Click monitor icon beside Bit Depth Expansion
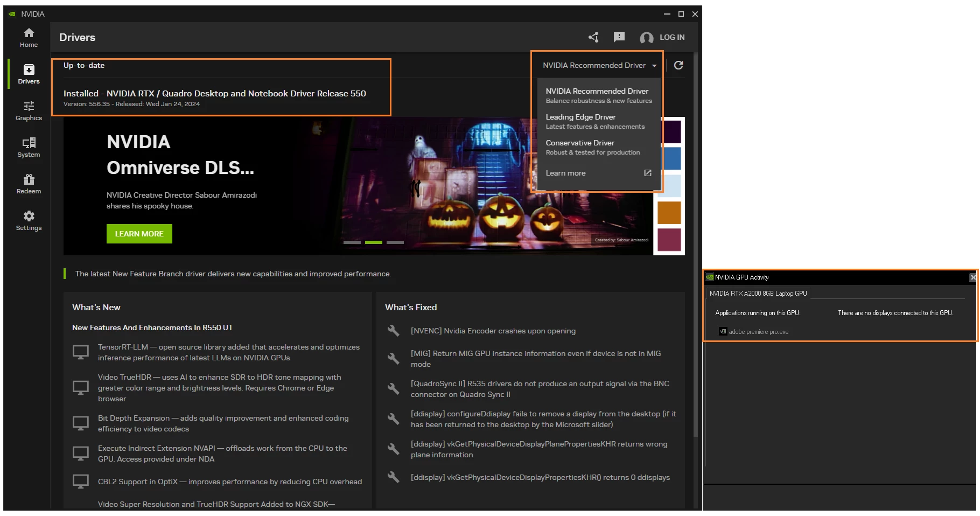The width and height of the screenshot is (980, 516). click(x=81, y=423)
